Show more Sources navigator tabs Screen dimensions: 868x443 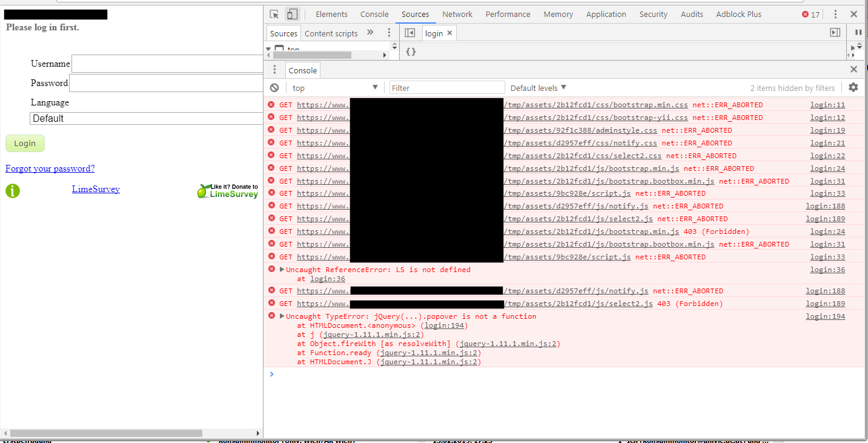click(370, 33)
